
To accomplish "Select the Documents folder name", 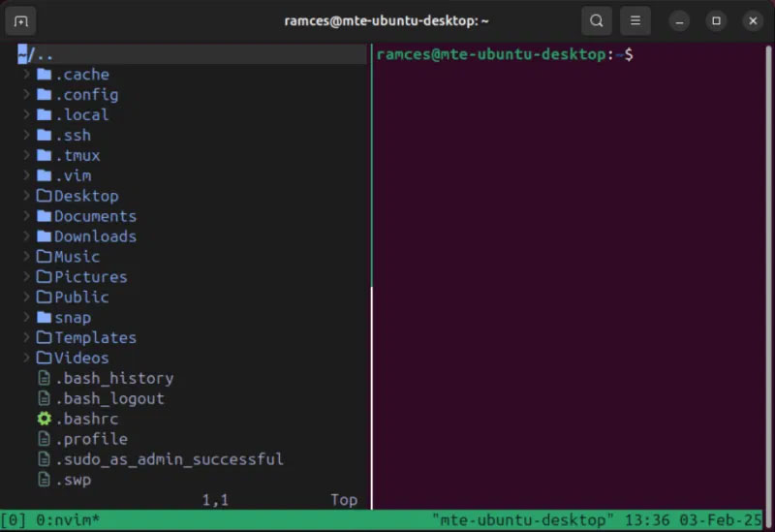I will 95,216.
